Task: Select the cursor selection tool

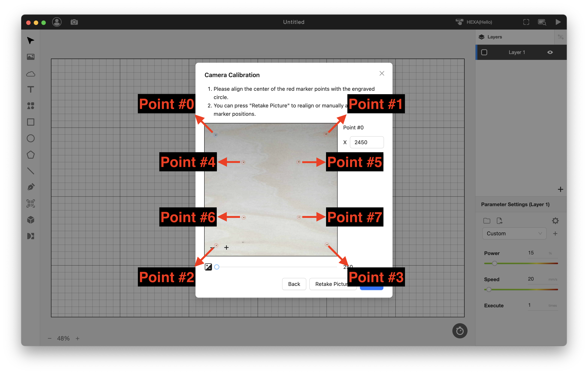Action: click(30, 41)
